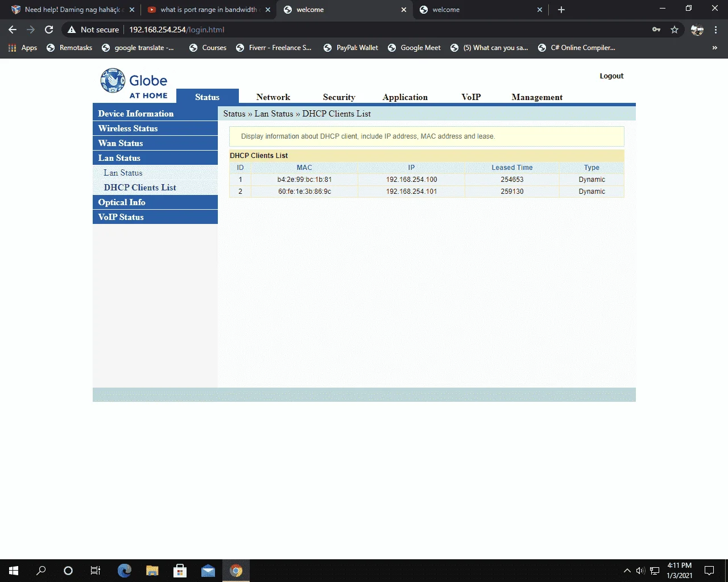
Task: Close the 'Need help! Daming nag hahack' tab
Action: point(132,10)
